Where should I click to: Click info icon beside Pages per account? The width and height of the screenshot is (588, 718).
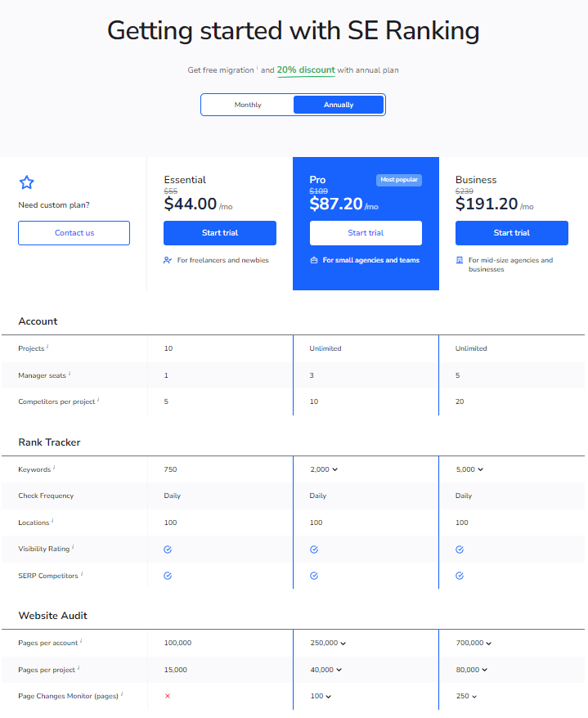(x=81, y=641)
